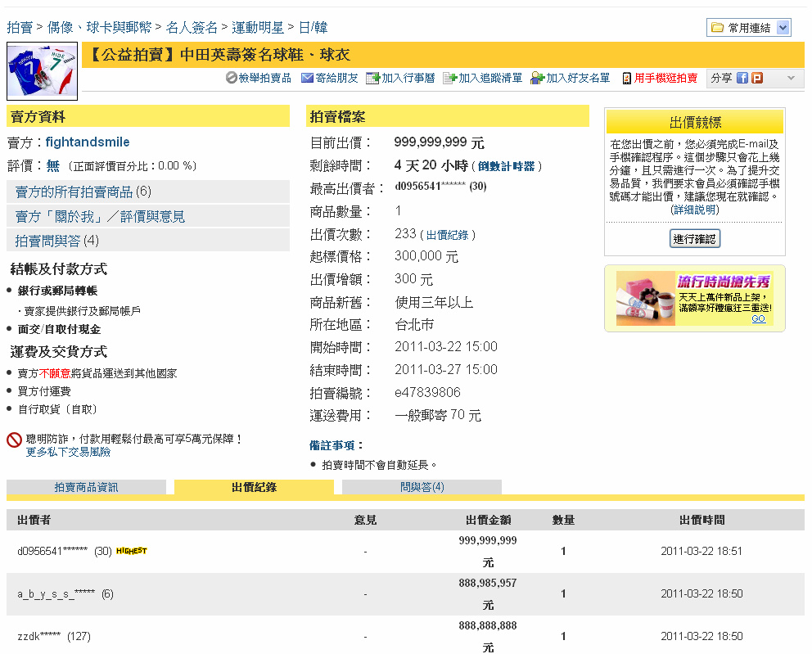Click the red 用手機逛拍賣 link
Screen dimensions: 812x654
[x=665, y=79]
